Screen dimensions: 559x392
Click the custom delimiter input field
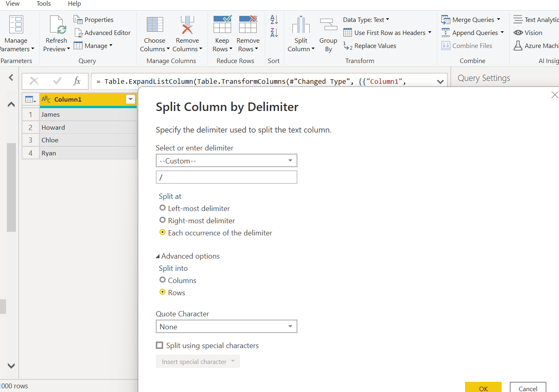[227, 177]
